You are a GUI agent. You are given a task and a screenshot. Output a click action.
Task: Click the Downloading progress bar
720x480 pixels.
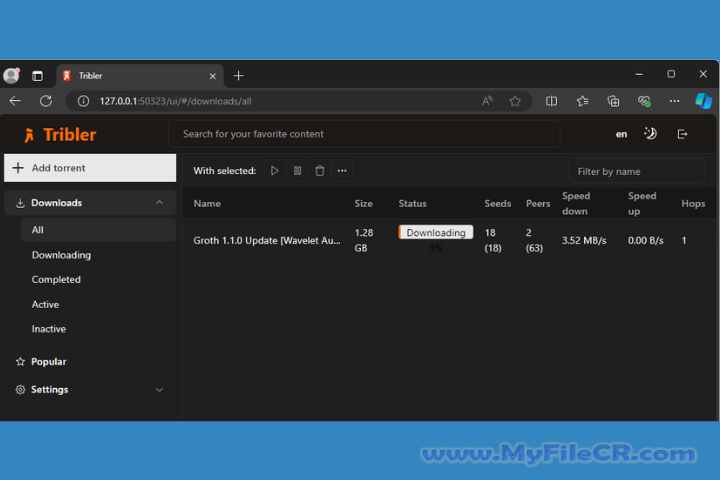click(436, 232)
